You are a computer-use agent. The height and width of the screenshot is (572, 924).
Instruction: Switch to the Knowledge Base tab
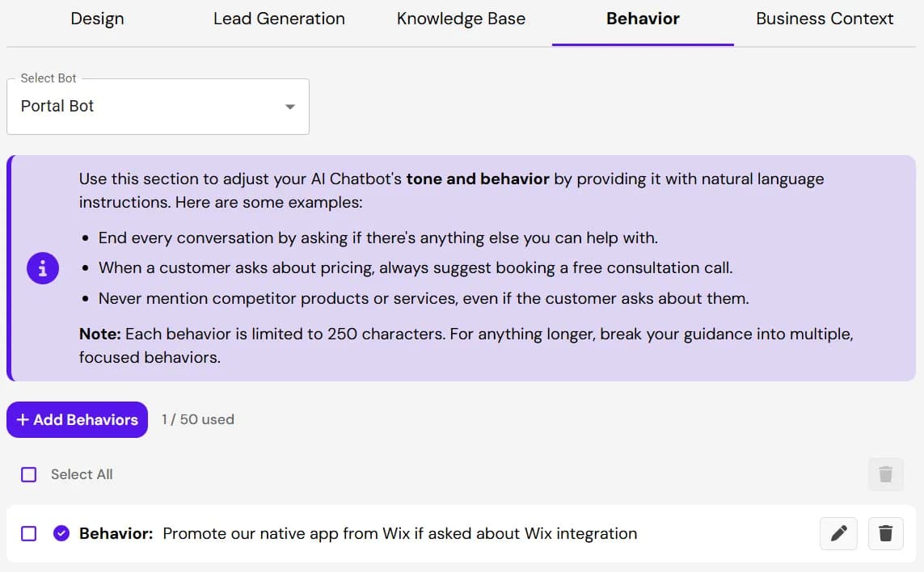[x=460, y=18]
